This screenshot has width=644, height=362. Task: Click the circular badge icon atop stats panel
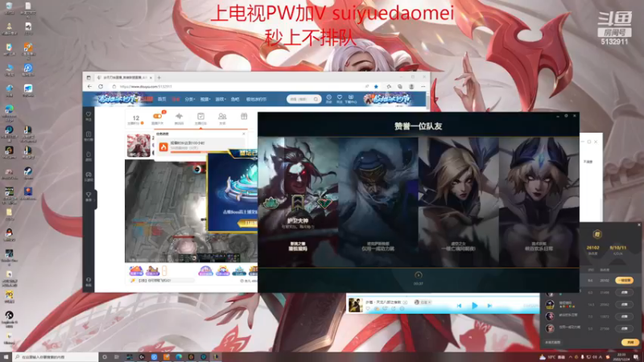pos(597,234)
